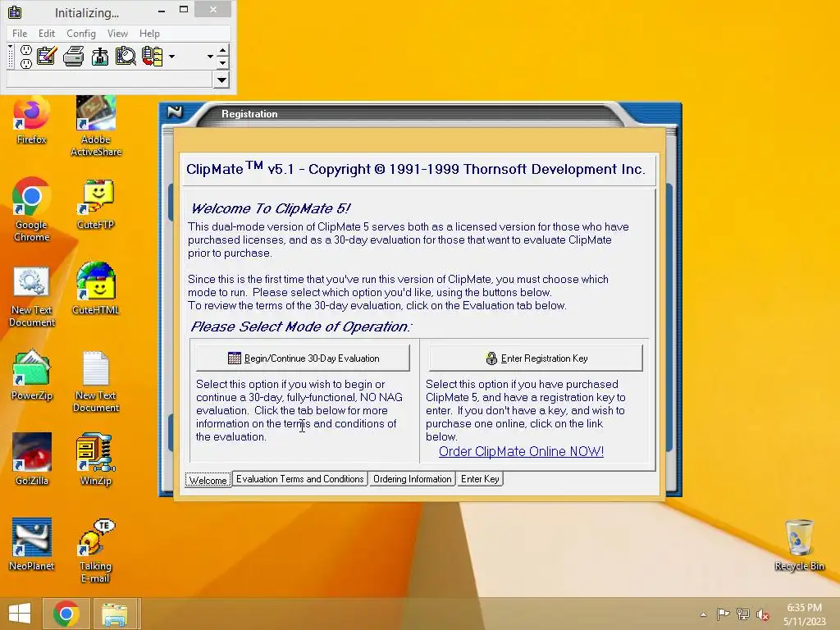Click the Action Center flag tray icon

723,614
